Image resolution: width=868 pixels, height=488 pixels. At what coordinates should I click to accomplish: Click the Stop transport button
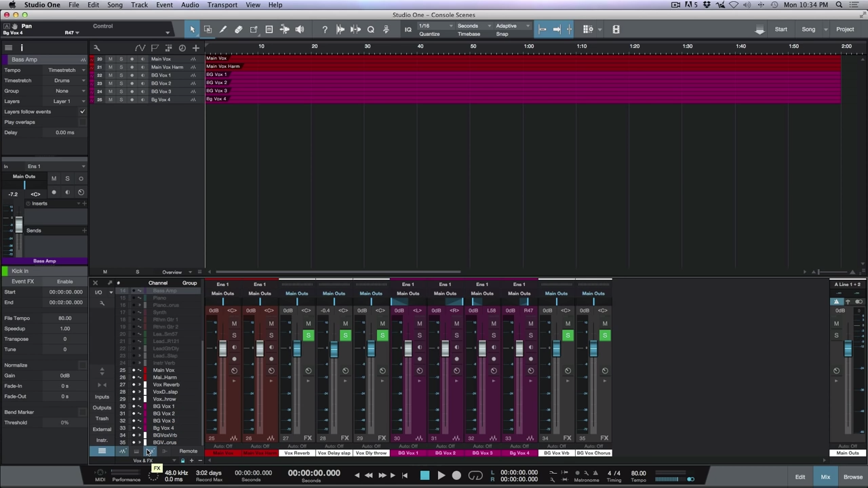point(425,476)
